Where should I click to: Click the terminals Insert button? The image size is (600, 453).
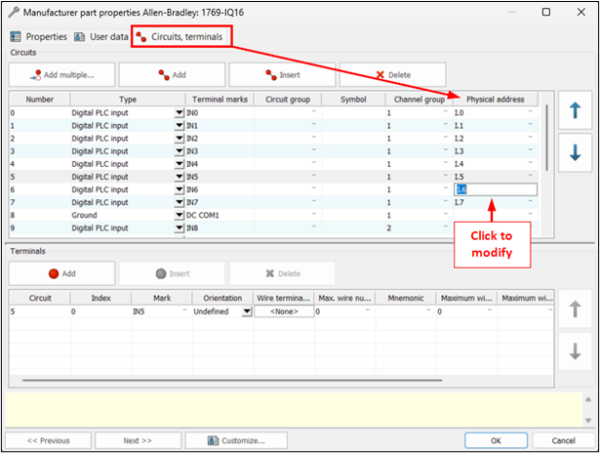(172, 274)
